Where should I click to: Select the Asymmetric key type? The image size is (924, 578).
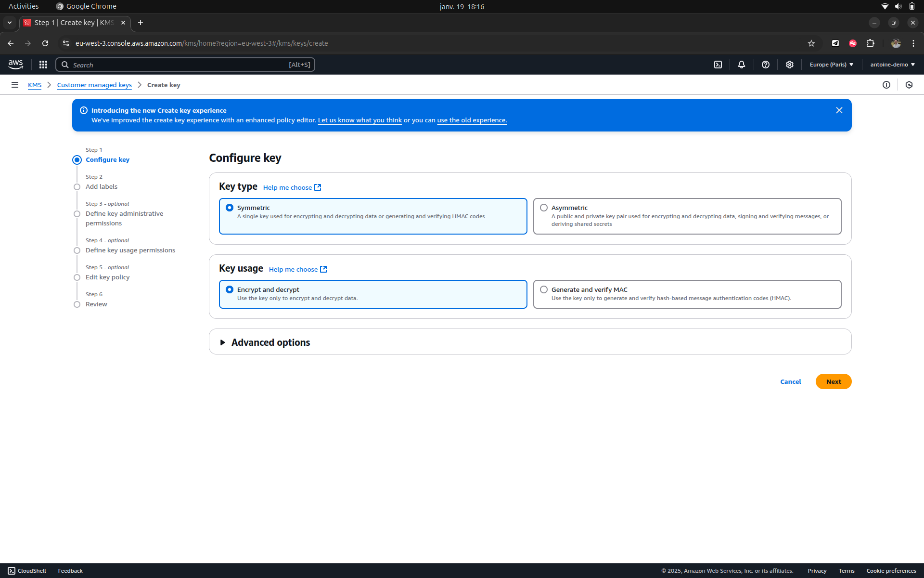(x=544, y=208)
